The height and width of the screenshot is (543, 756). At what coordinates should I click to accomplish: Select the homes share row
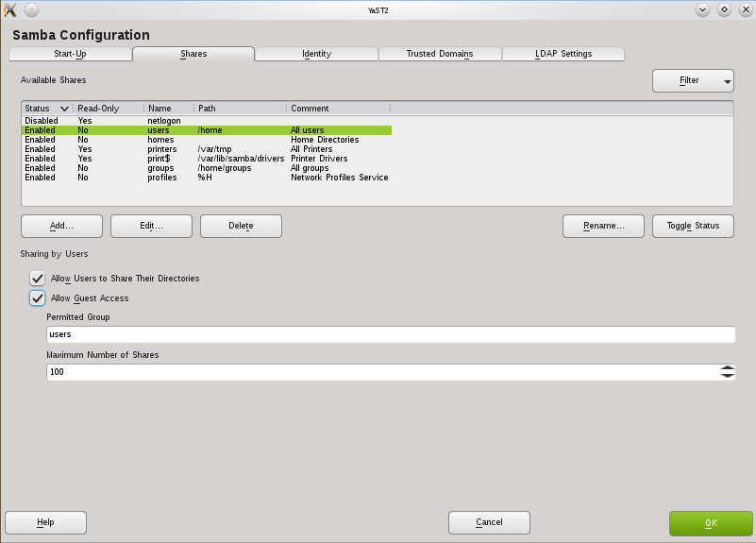tap(207, 140)
